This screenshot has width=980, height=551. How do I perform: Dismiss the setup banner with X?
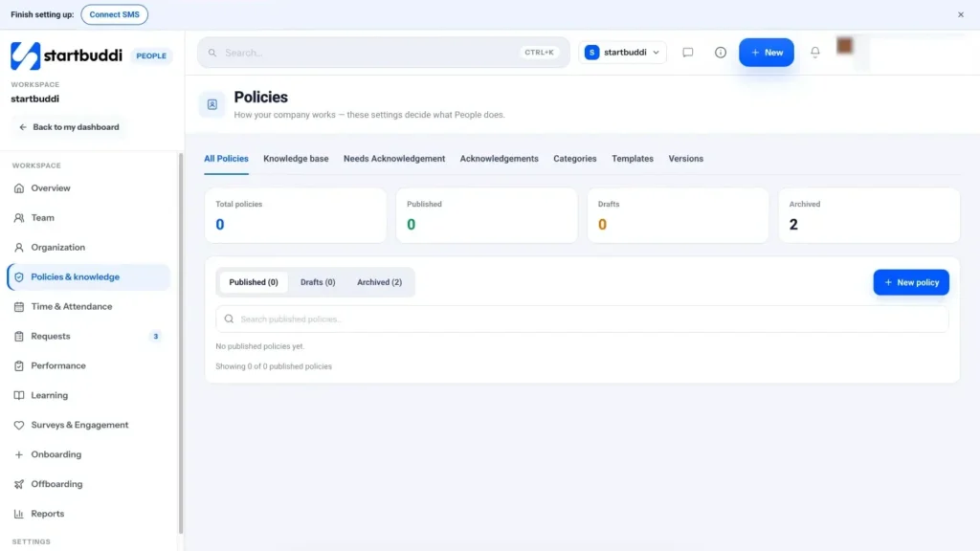coord(961,14)
